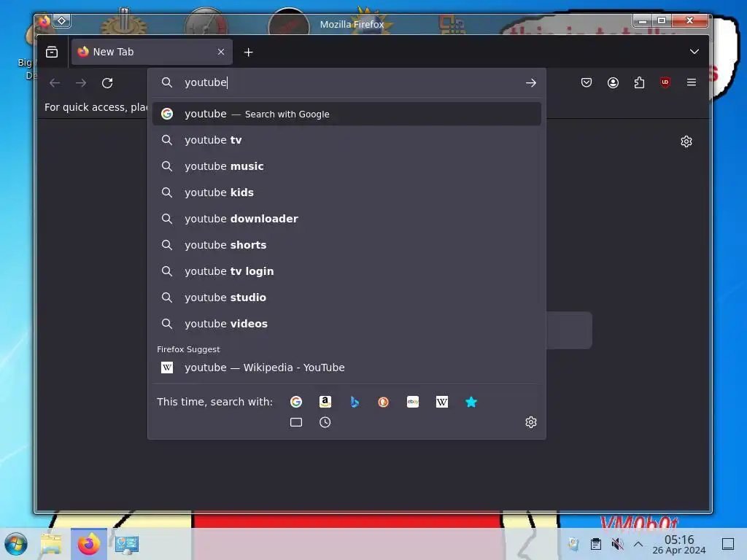Click the address bar input containing youtube
747x560 pixels.
coord(348,82)
